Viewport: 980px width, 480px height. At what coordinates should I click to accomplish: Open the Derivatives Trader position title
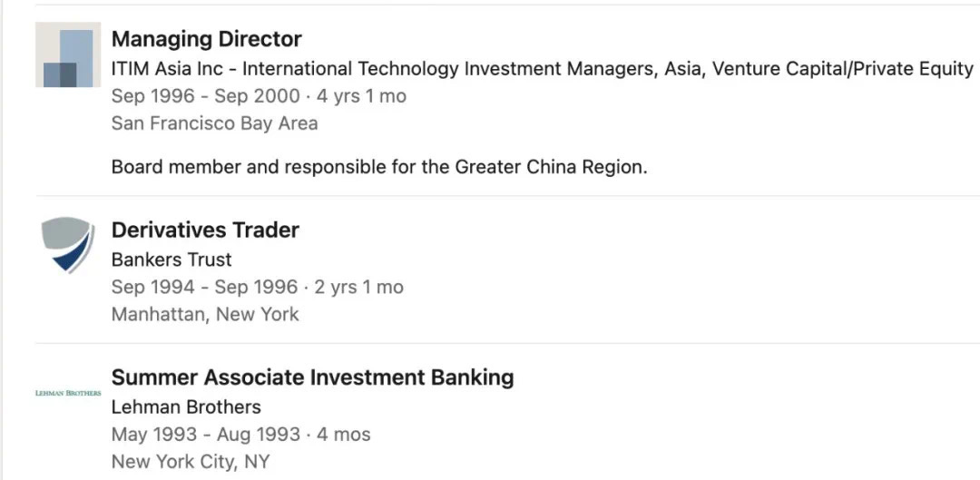pyautogui.click(x=205, y=230)
